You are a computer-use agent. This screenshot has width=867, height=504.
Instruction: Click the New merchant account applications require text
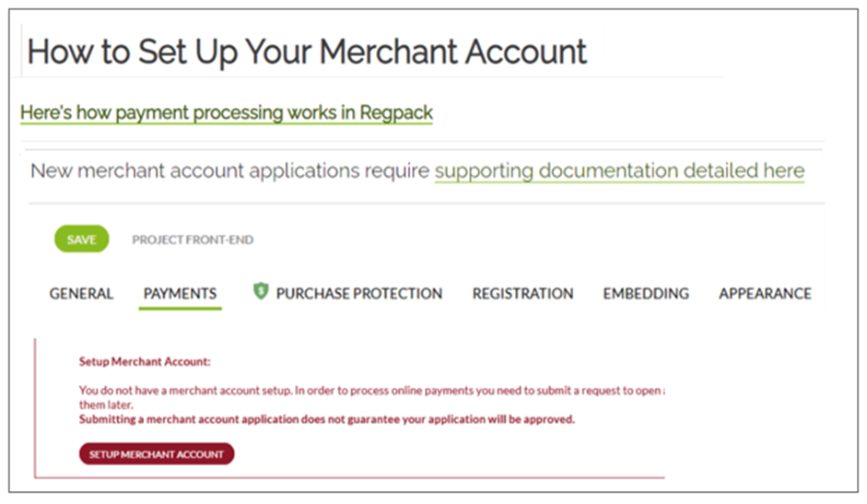(x=230, y=171)
